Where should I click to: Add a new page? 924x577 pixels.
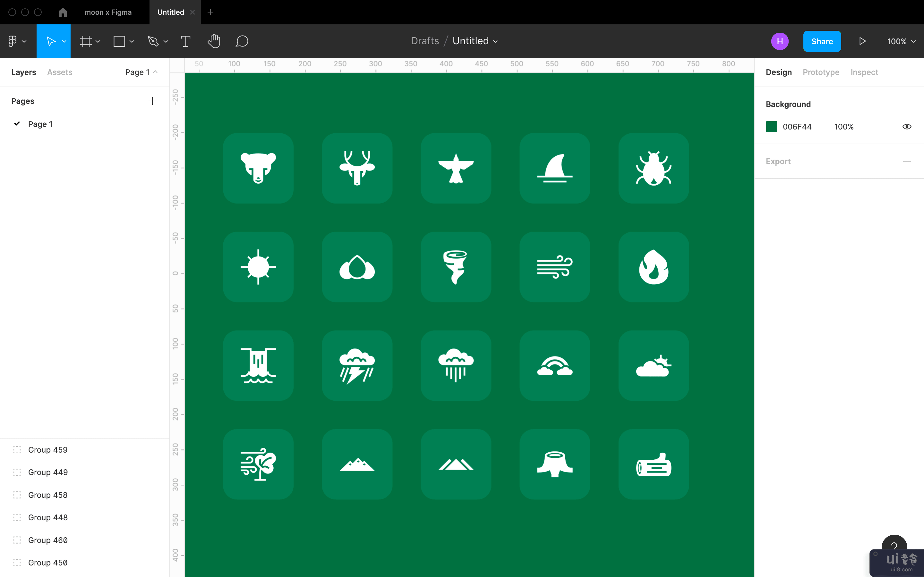[152, 101]
